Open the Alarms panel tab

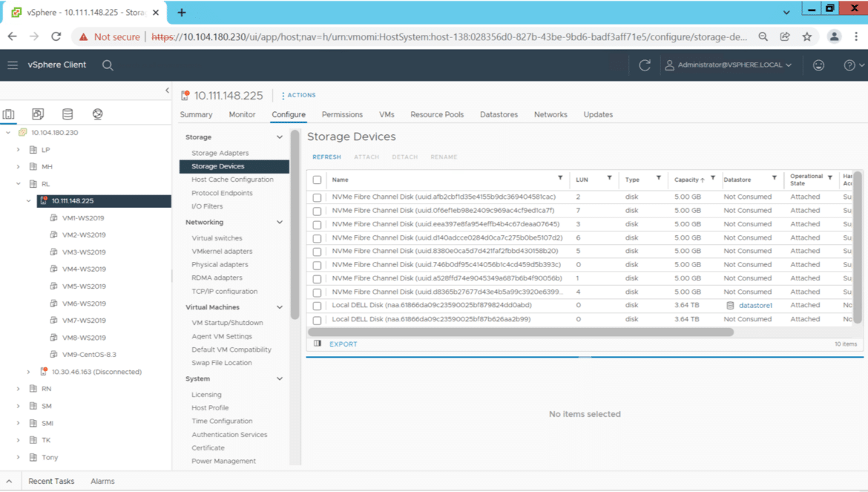point(102,482)
